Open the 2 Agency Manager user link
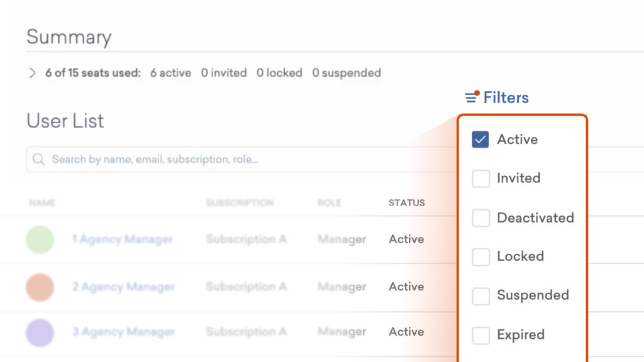 (122, 287)
